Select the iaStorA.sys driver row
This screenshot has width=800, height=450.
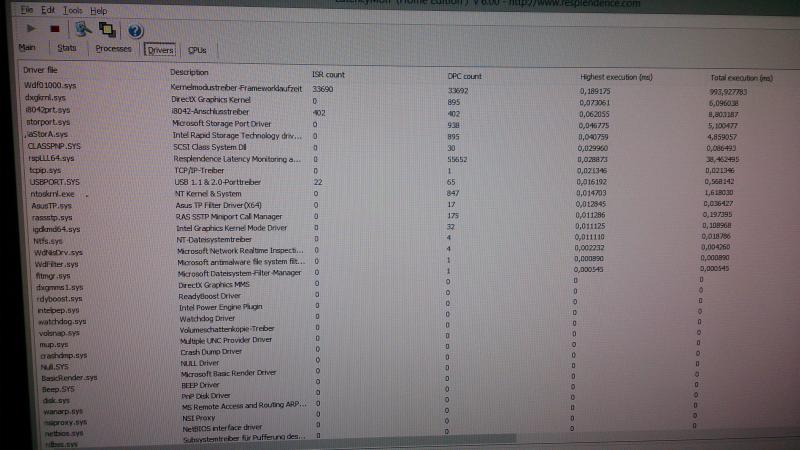click(47, 134)
